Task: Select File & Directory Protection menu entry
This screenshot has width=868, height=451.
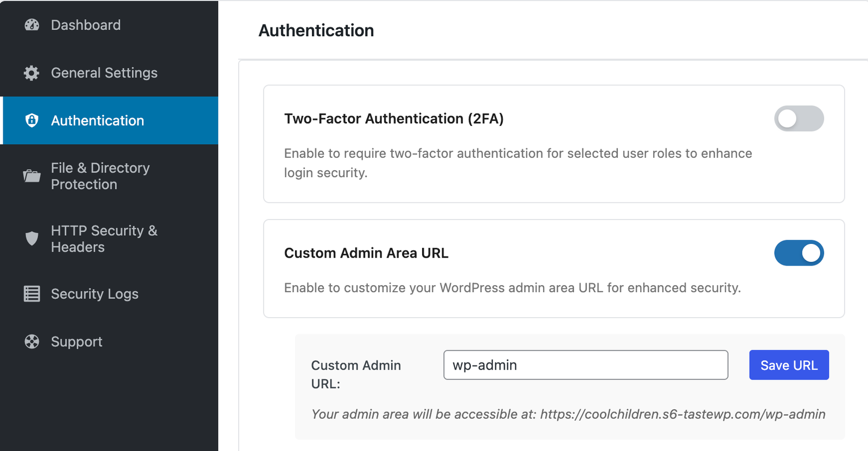Action: click(100, 176)
